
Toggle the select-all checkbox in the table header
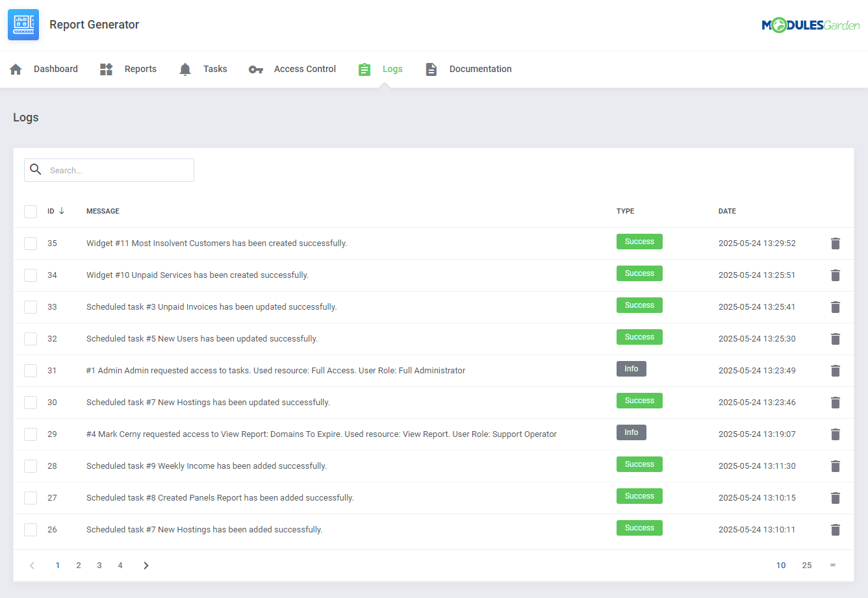[x=31, y=211]
